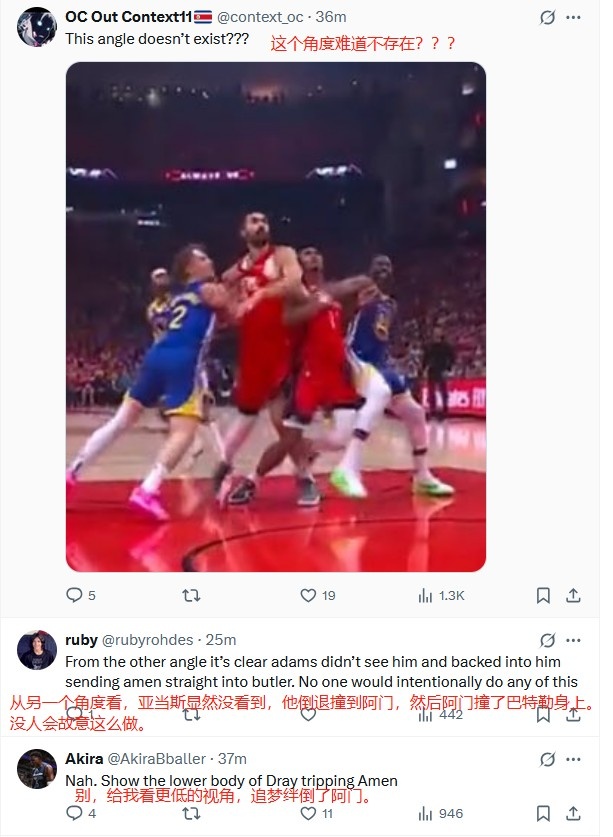Viewport: 613px width, 837px height.
Task: Open more options on Akira's reply
Action: [573, 759]
